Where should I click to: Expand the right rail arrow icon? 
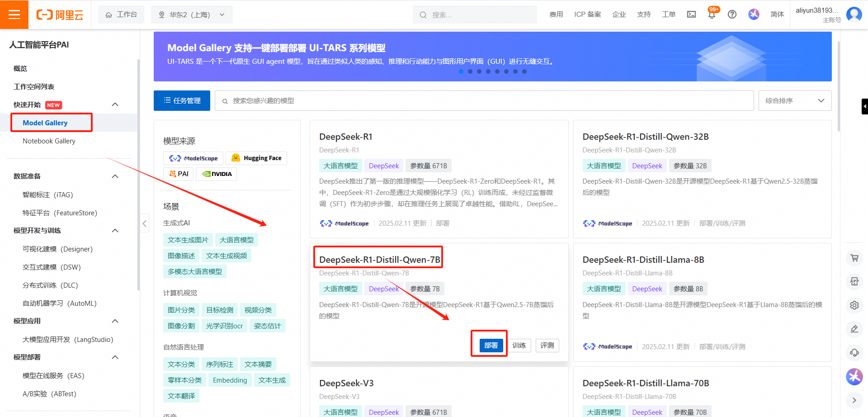click(854, 400)
